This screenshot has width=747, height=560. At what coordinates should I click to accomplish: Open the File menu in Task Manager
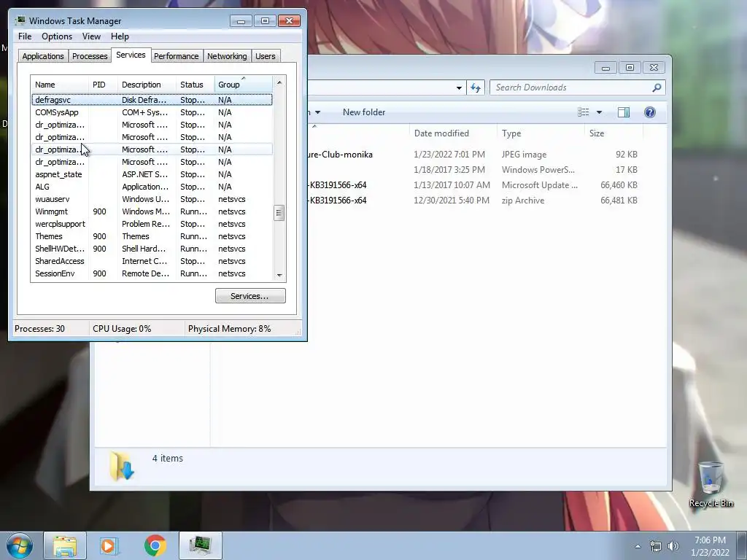pos(25,36)
